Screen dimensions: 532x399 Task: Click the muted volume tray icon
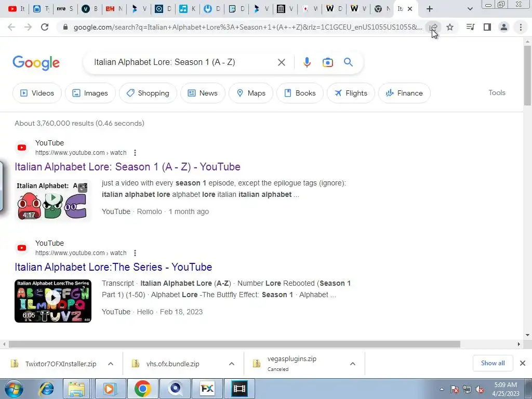[480, 390]
